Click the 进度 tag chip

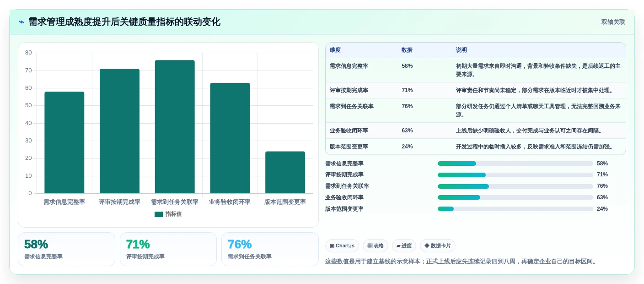click(x=404, y=246)
